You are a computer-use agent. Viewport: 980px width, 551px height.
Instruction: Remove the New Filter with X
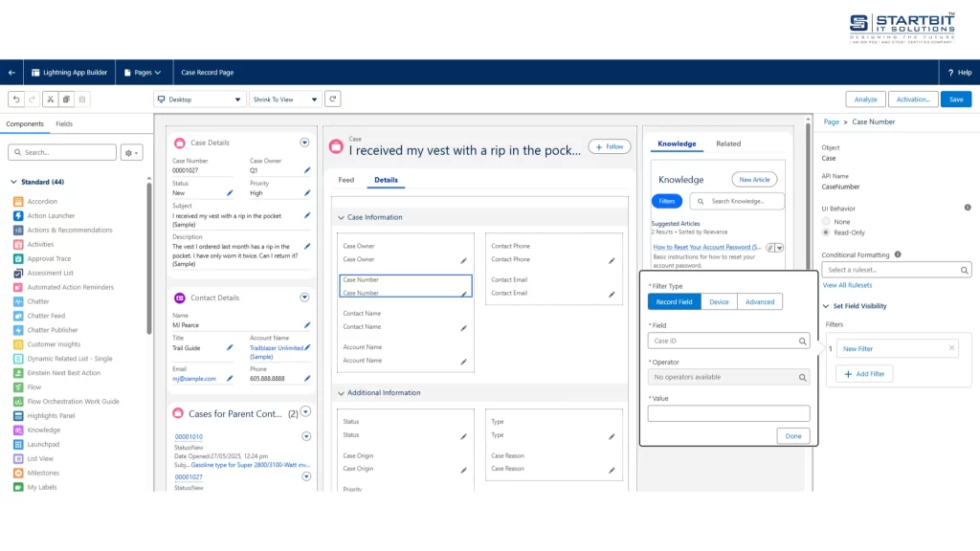pyautogui.click(x=952, y=348)
